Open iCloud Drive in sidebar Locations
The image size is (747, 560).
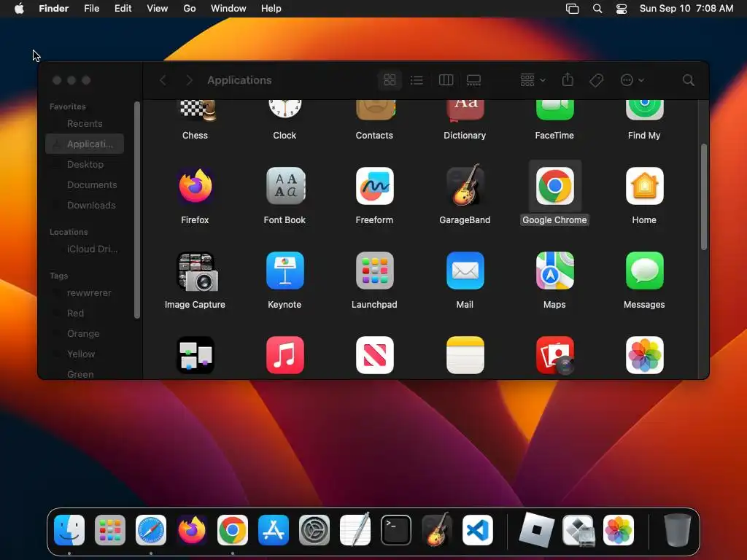85,249
